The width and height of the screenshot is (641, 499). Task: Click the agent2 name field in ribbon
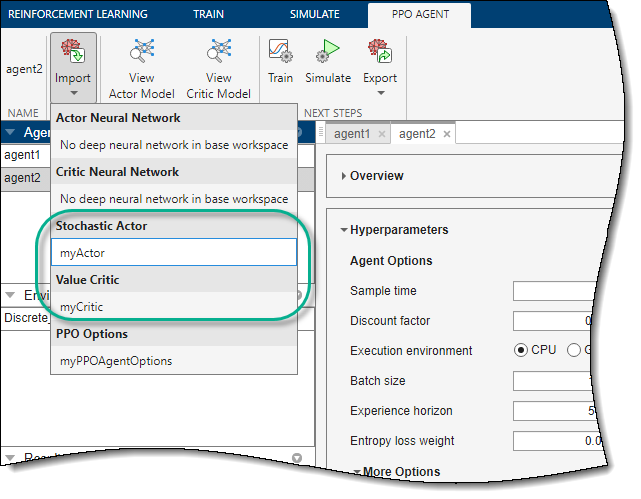click(x=24, y=69)
